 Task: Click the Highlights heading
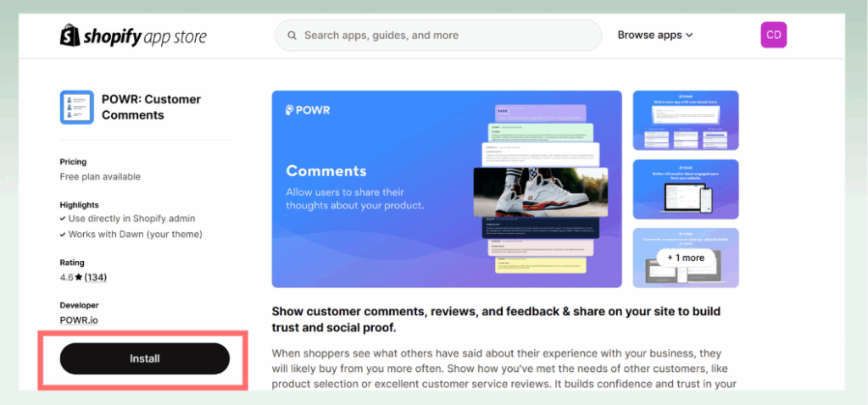79,205
